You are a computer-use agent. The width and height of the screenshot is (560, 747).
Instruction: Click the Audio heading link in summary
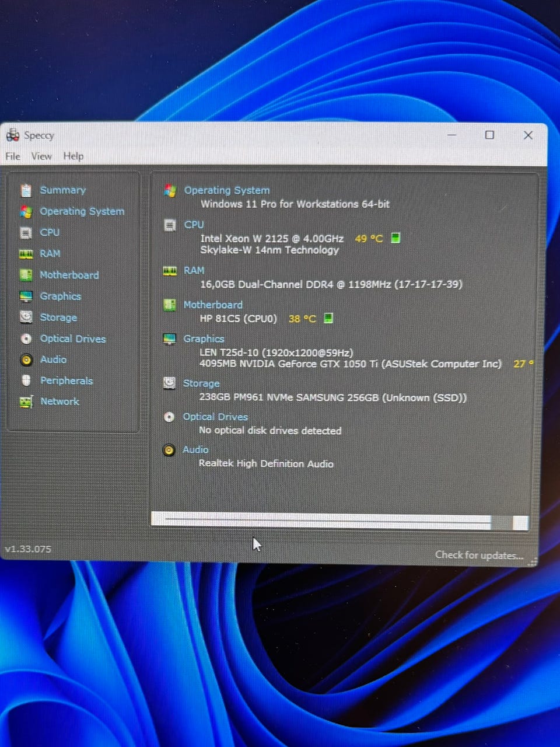pyautogui.click(x=195, y=449)
